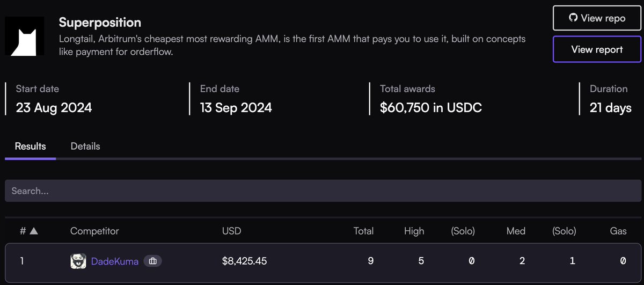The image size is (644, 285).
Task: Sort by the Med column header
Action: (516, 231)
